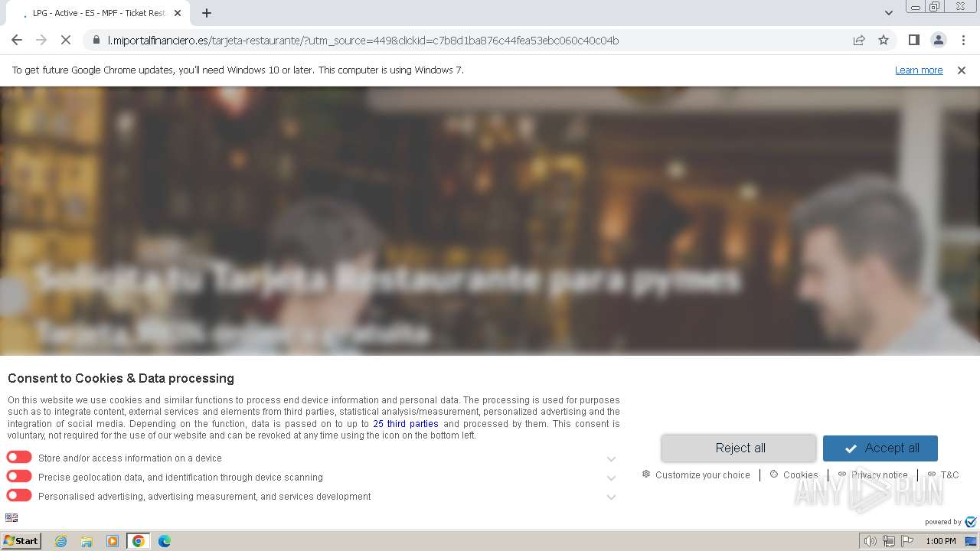The image size is (980, 551).
Task: Toggle Store and/or access information switch
Action: 19,458
